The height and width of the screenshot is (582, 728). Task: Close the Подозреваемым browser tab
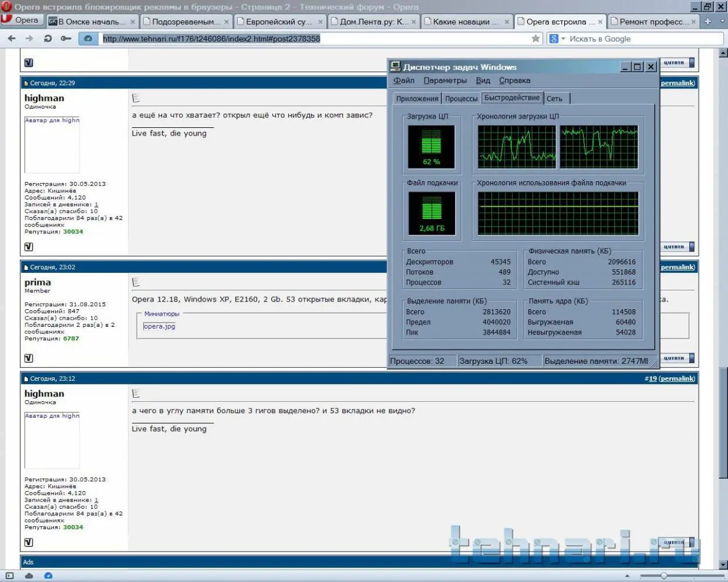(227, 22)
